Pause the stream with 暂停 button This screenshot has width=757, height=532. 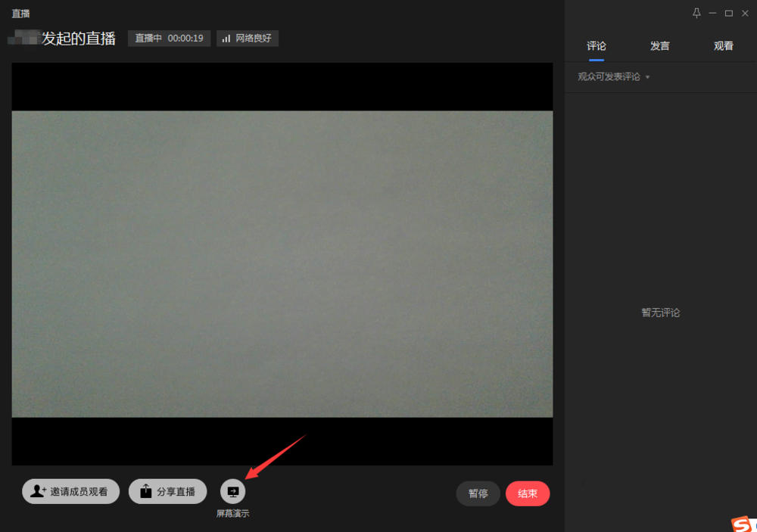[478, 493]
